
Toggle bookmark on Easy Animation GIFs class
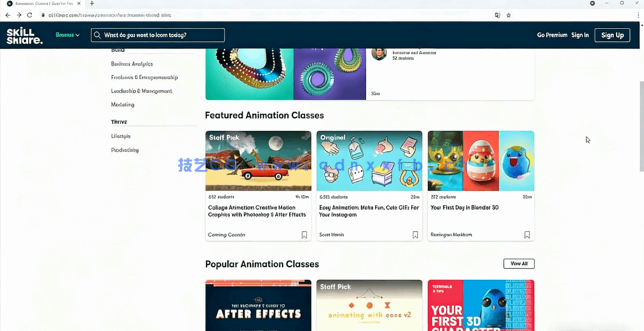pos(415,235)
